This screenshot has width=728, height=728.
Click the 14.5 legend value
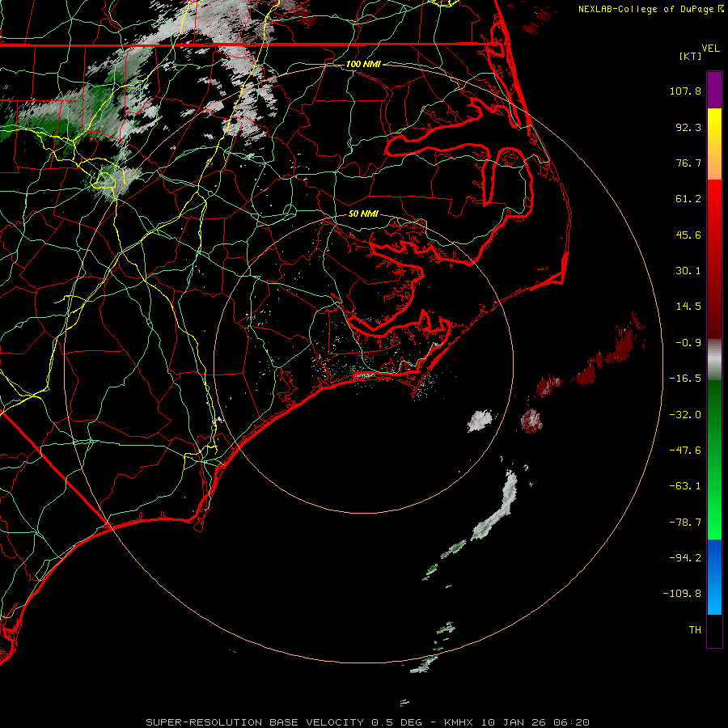coord(688,307)
